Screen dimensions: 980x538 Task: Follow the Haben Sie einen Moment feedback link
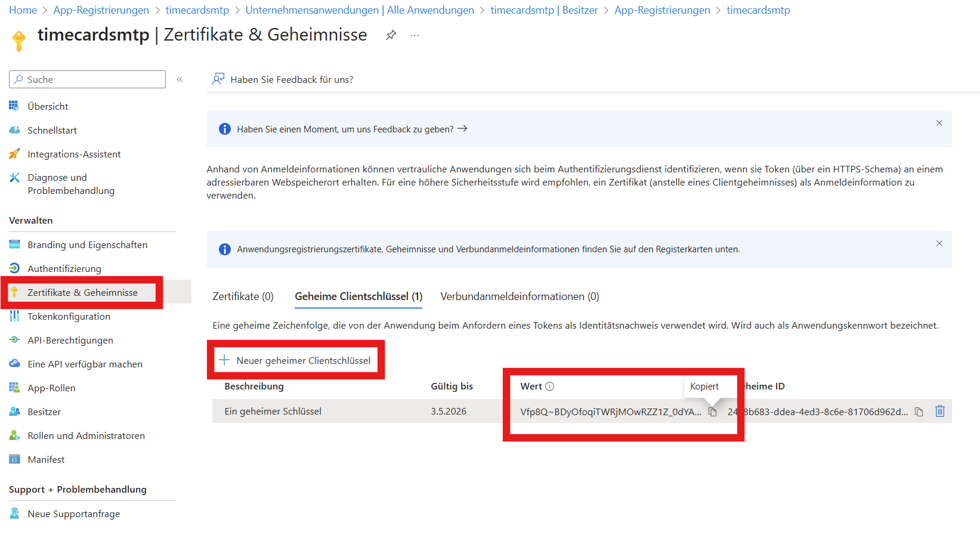[352, 129]
